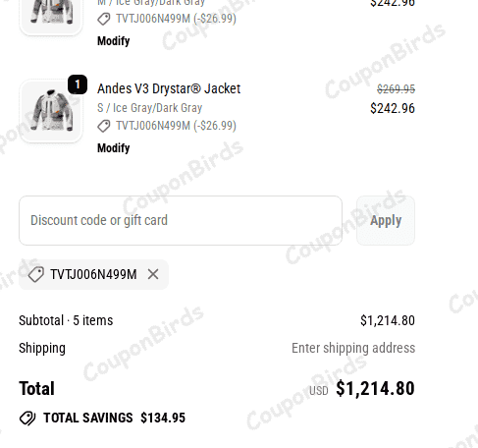Viewport: 478px width, 448px height.
Task: Click tag icon beside size S jacket discount
Action: click(x=104, y=126)
